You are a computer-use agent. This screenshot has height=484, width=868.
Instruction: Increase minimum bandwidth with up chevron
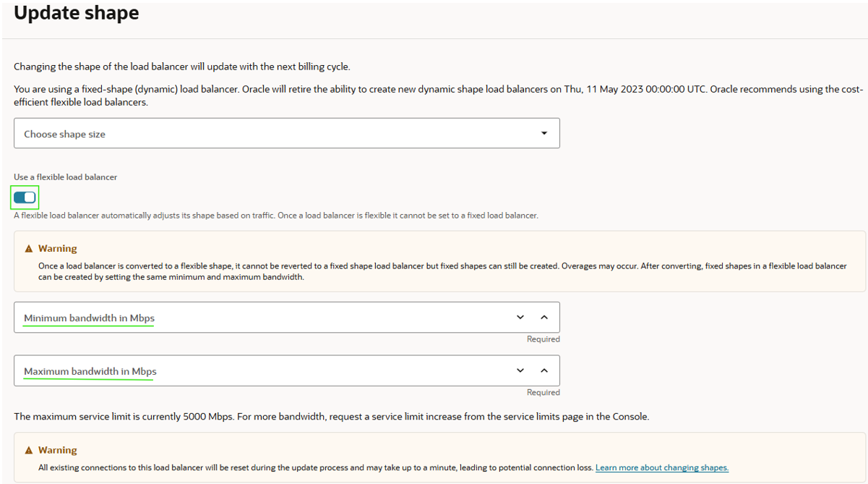click(x=544, y=318)
